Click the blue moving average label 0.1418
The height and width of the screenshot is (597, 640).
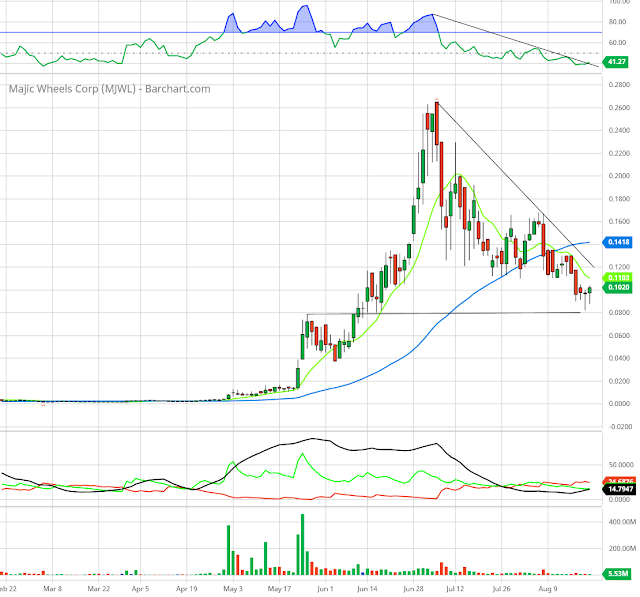[x=618, y=242]
